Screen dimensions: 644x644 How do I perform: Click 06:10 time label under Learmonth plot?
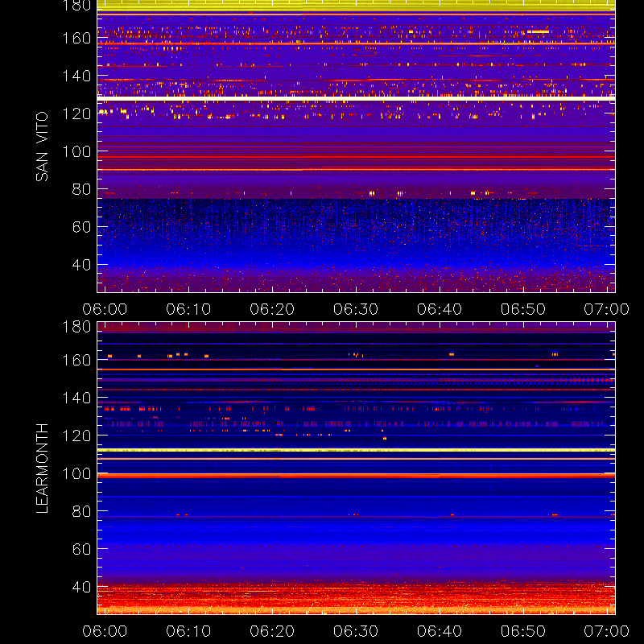point(188,631)
